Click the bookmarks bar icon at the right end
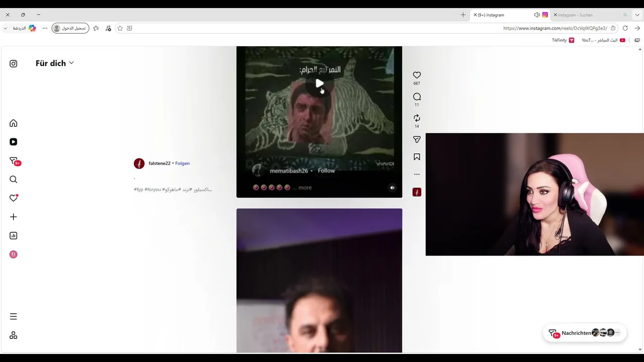Screen dimensions: 644x362 [x=637, y=40]
